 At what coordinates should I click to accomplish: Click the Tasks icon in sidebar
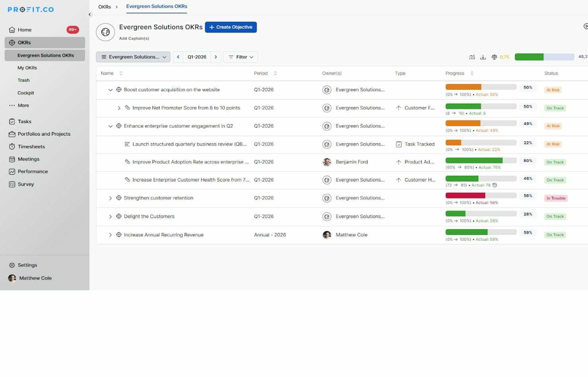point(12,121)
